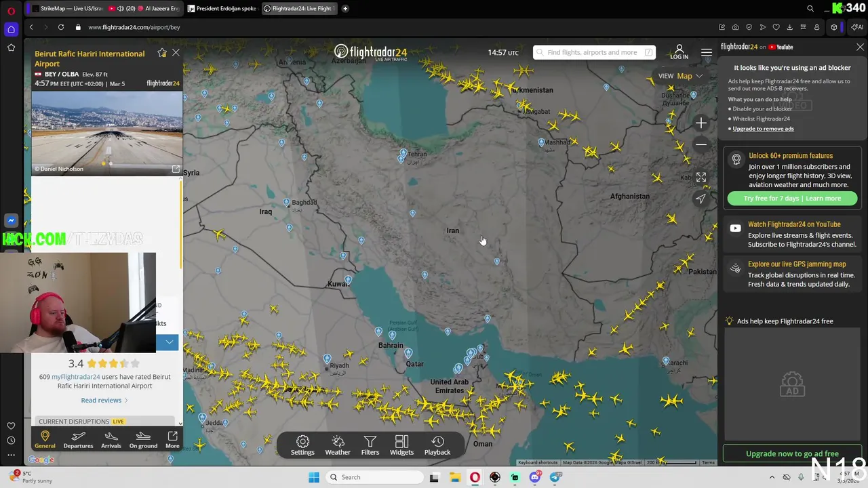
Task: Switch to the Departures tab
Action: pos(78,439)
